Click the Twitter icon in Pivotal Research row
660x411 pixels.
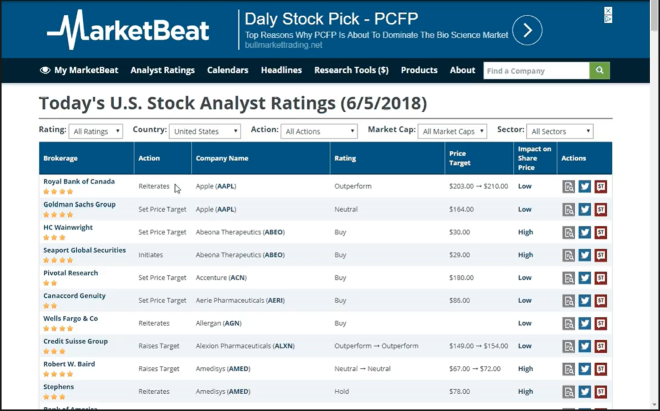(x=585, y=278)
